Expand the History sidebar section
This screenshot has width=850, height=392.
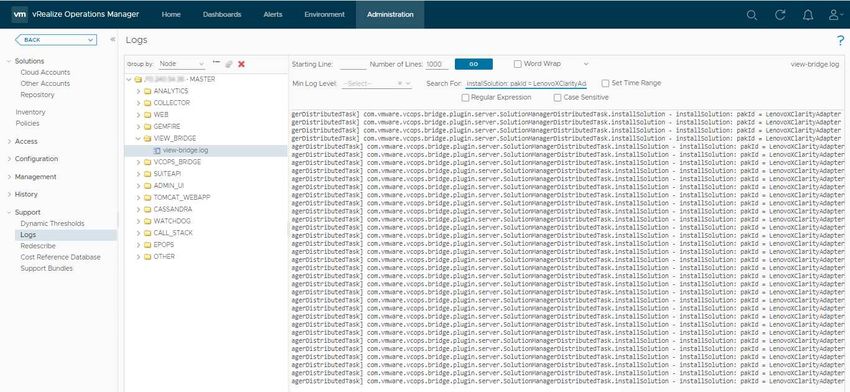point(9,194)
